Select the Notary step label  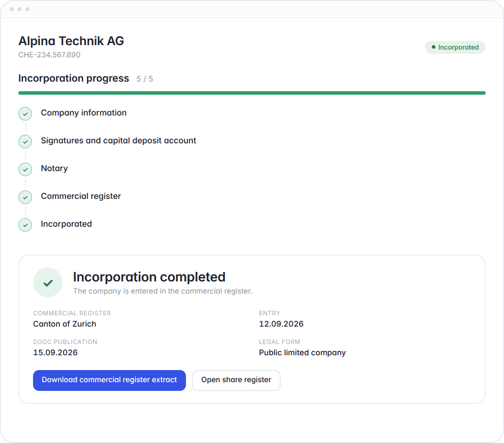coord(54,169)
